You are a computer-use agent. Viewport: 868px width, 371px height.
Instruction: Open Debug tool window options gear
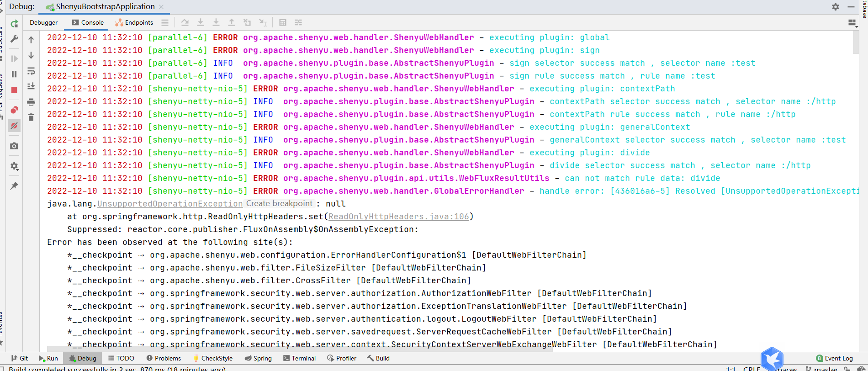(836, 7)
